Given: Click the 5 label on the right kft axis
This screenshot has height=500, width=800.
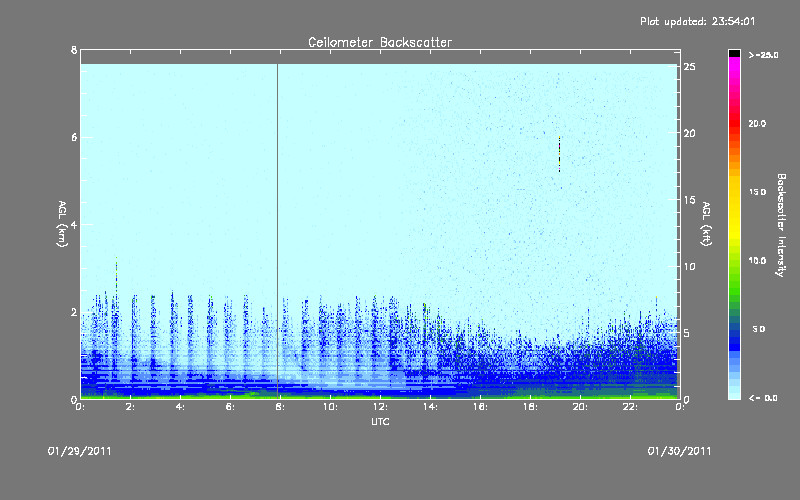Looking at the screenshot, I should click(x=687, y=333).
